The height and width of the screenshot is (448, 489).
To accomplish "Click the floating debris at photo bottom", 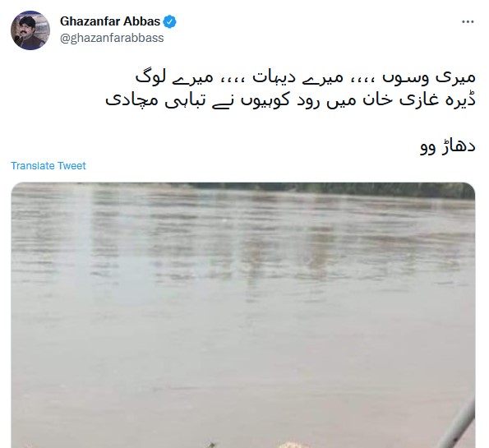I will (288, 445).
